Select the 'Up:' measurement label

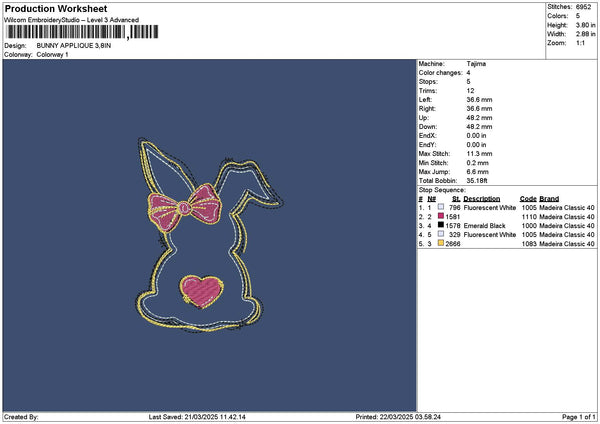(424, 118)
